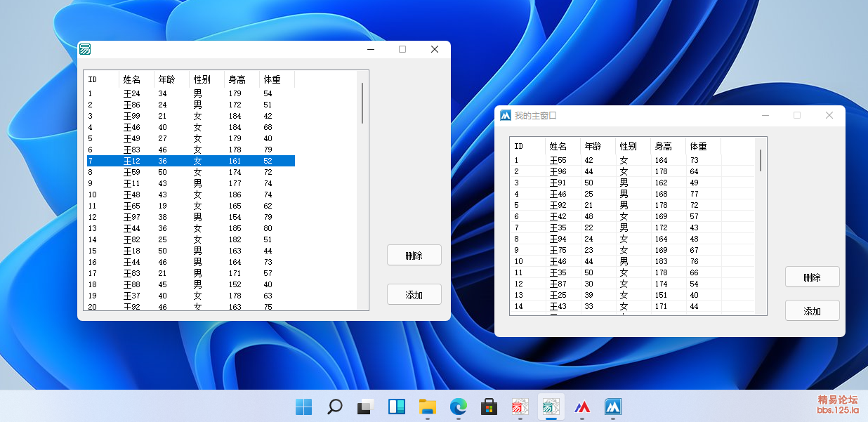Click the teal title-bar icon of left window
This screenshot has height=422, width=868.
(85, 49)
